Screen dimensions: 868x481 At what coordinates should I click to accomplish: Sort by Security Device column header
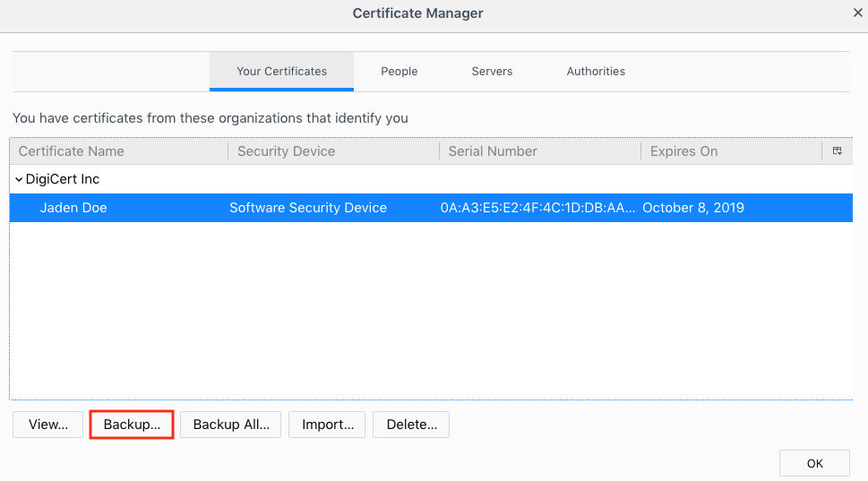(x=287, y=151)
